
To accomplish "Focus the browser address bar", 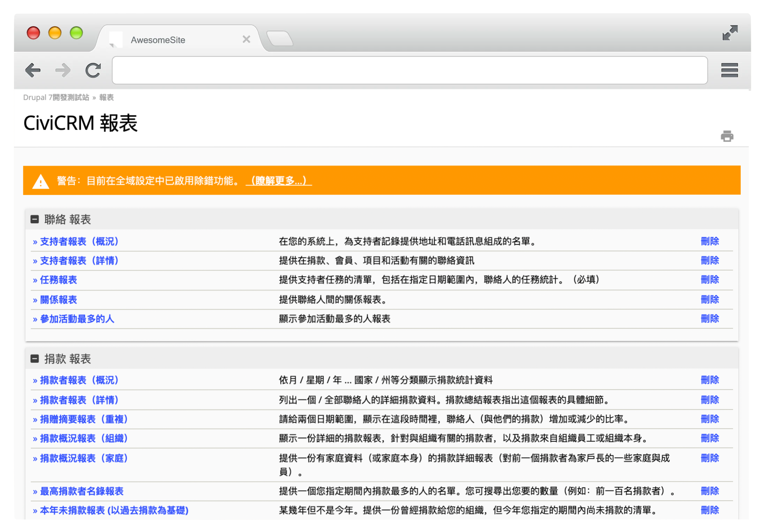I will (x=409, y=70).
